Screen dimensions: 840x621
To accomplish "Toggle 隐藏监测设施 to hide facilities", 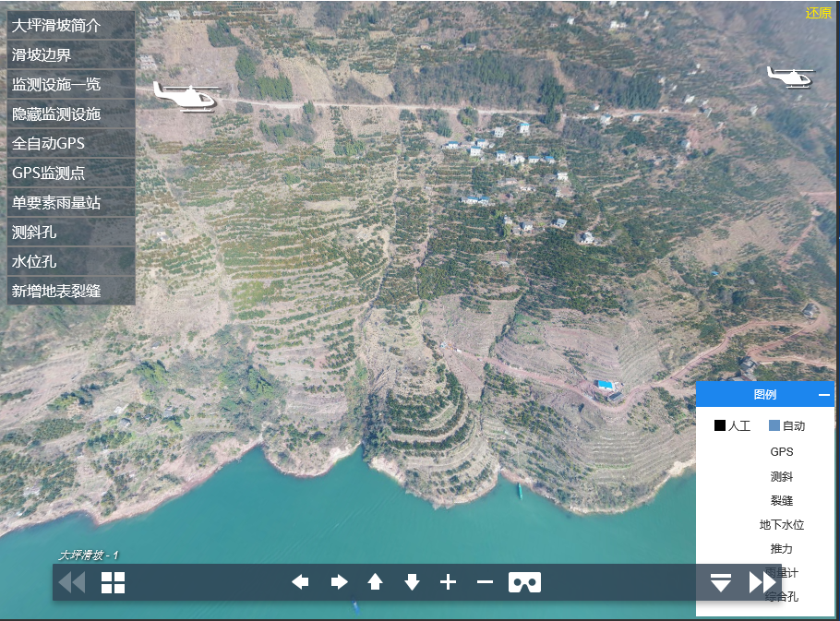I will 70,114.
